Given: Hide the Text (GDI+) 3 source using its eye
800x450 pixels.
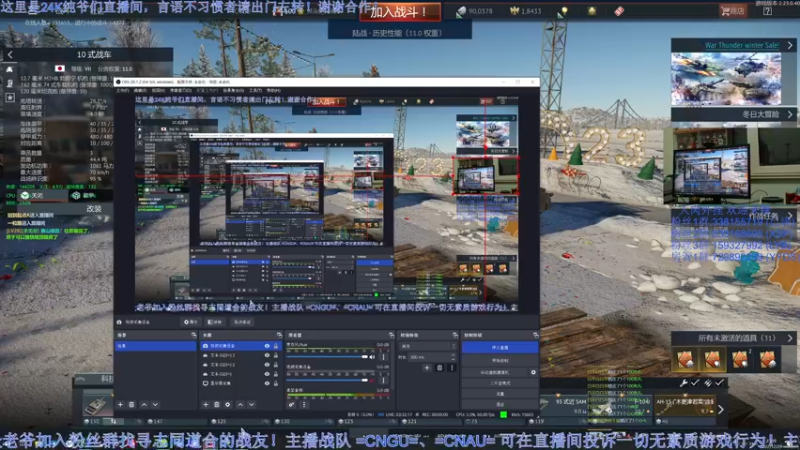Looking at the screenshot, I should pyautogui.click(x=267, y=355).
